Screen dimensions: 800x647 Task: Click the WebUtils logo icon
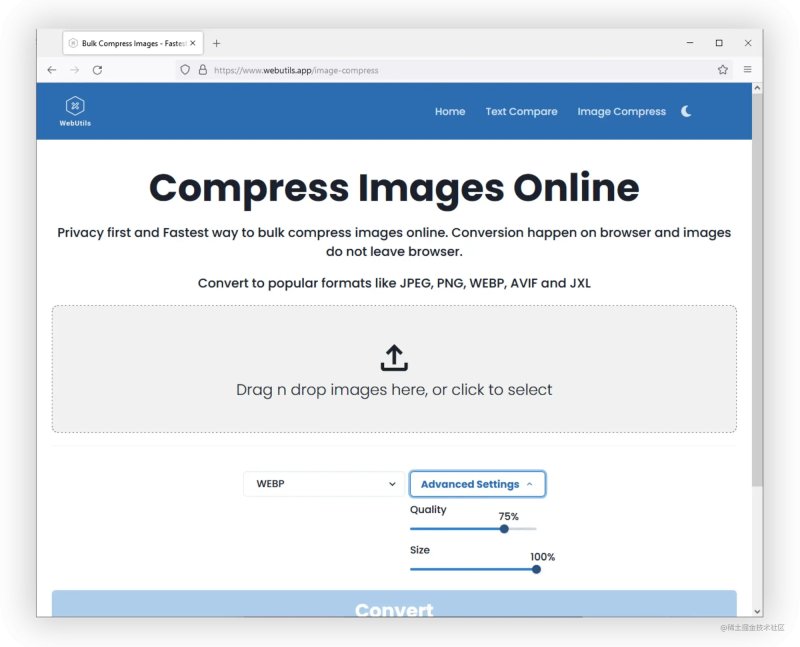(75, 106)
